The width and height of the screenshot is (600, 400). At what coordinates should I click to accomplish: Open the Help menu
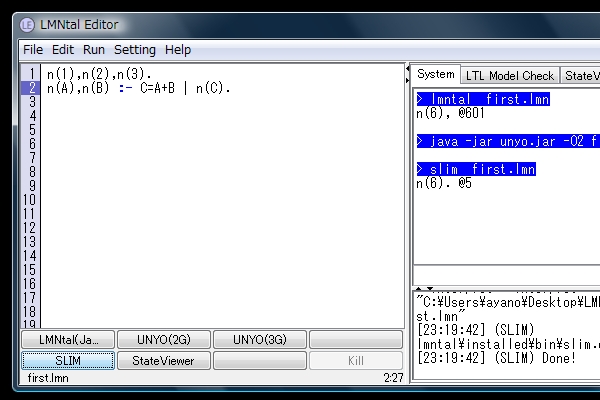pos(178,49)
